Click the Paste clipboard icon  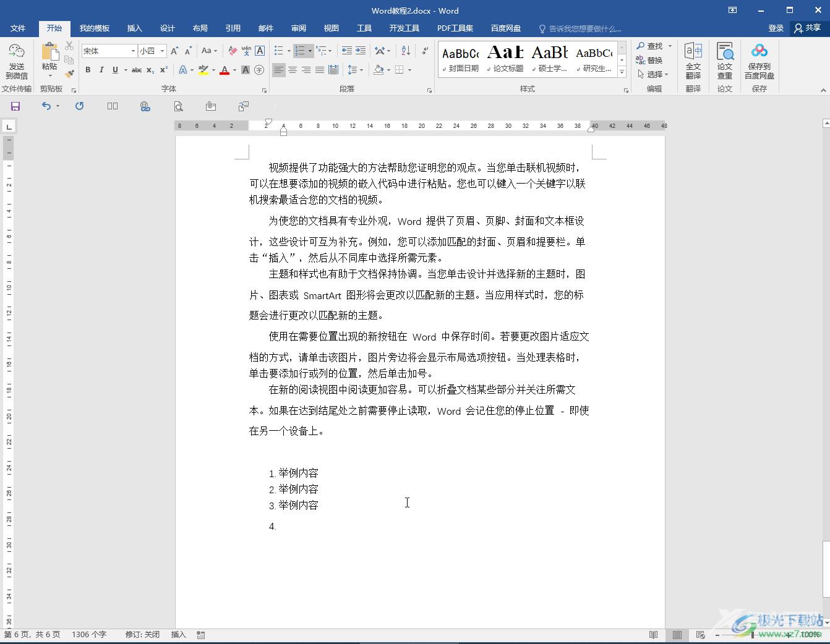[49, 51]
